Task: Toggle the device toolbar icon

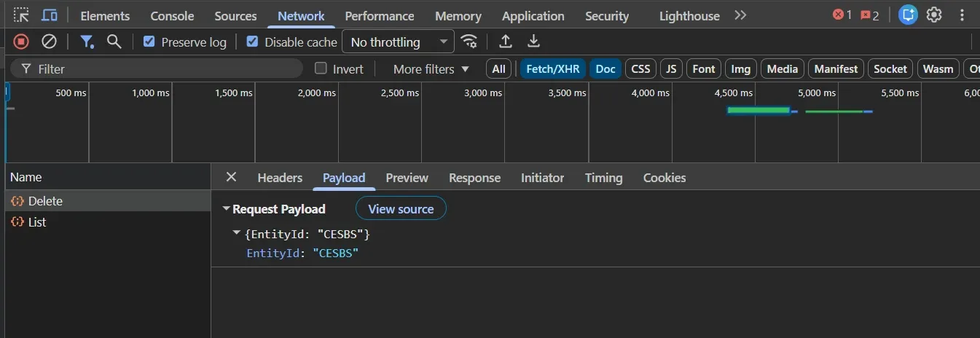Action: tap(50, 15)
